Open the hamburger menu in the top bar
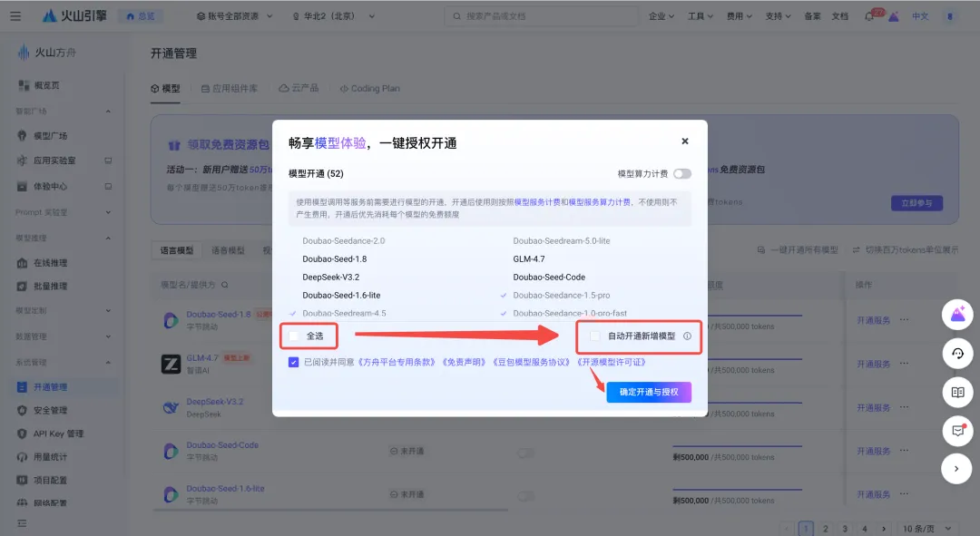 (15, 16)
